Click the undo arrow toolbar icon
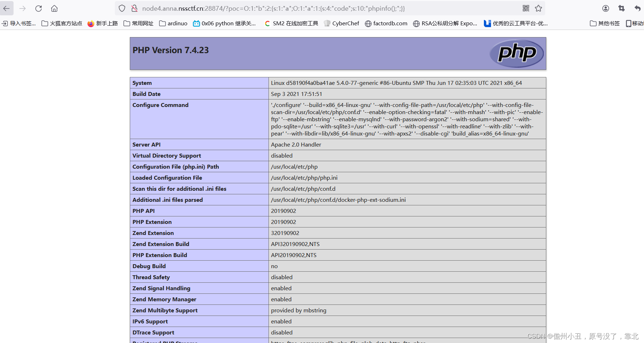 [x=638, y=8]
